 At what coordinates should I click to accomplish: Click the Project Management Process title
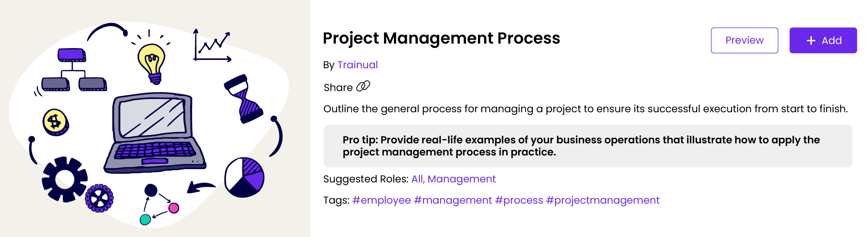[441, 38]
